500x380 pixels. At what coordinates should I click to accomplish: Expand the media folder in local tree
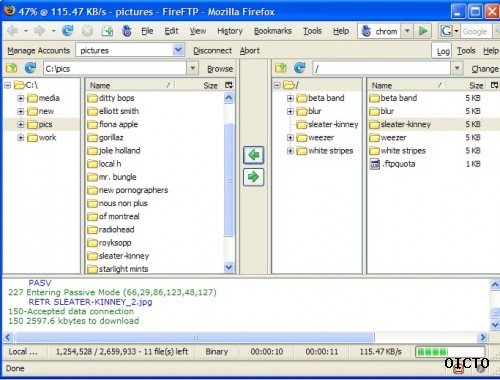click(21, 98)
